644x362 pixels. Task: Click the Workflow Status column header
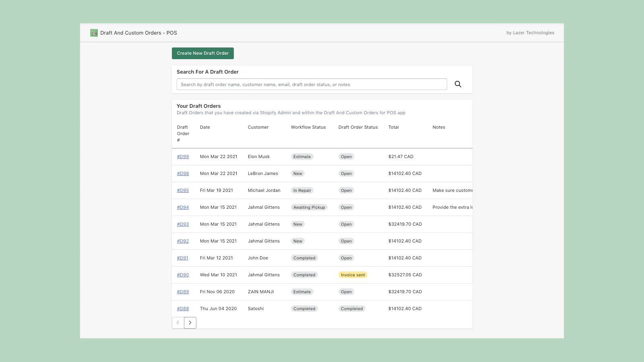[x=308, y=127]
